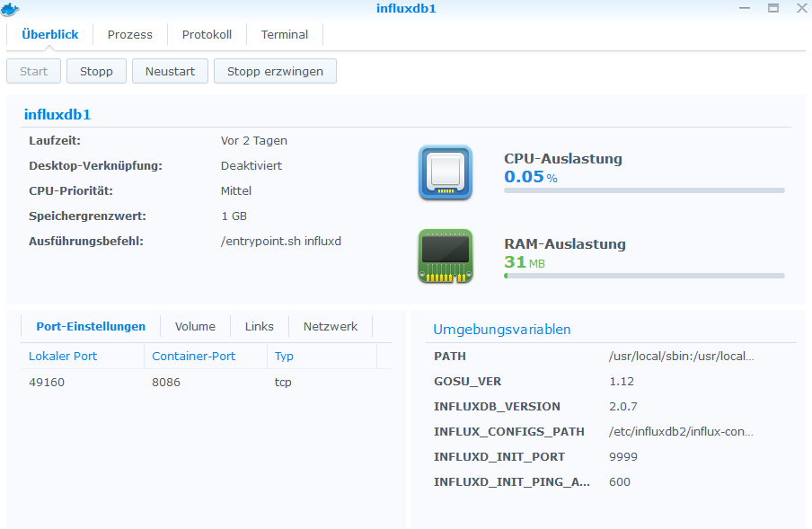Screen dimensions: 812x529
Task: Click the Stopp erzwingen button
Action: pyautogui.click(x=275, y=71)
